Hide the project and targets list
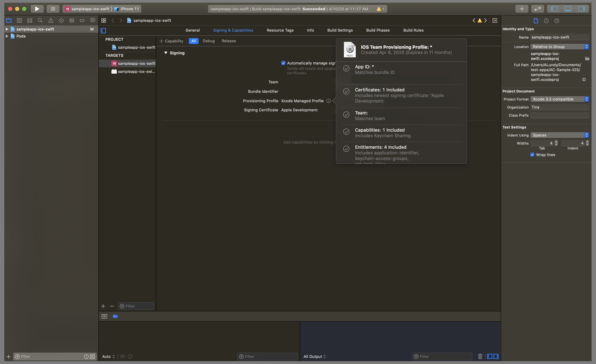596x364 pixels. coord(103,31)
